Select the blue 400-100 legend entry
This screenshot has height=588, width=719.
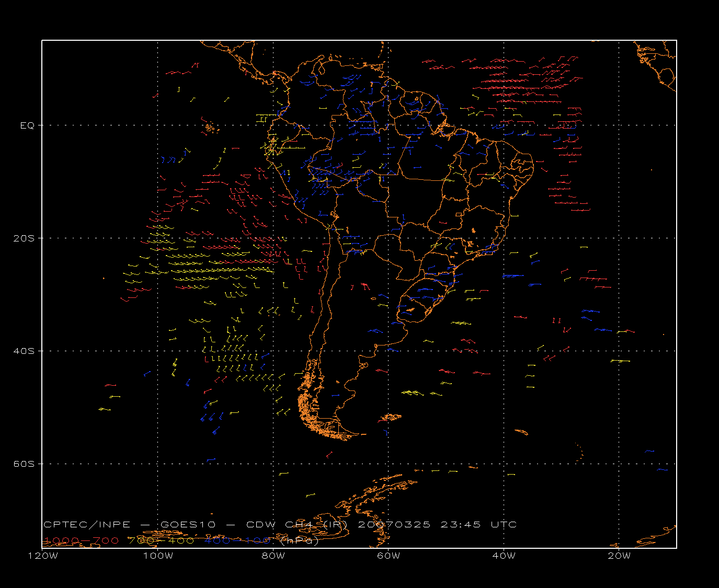click(237, 540)
